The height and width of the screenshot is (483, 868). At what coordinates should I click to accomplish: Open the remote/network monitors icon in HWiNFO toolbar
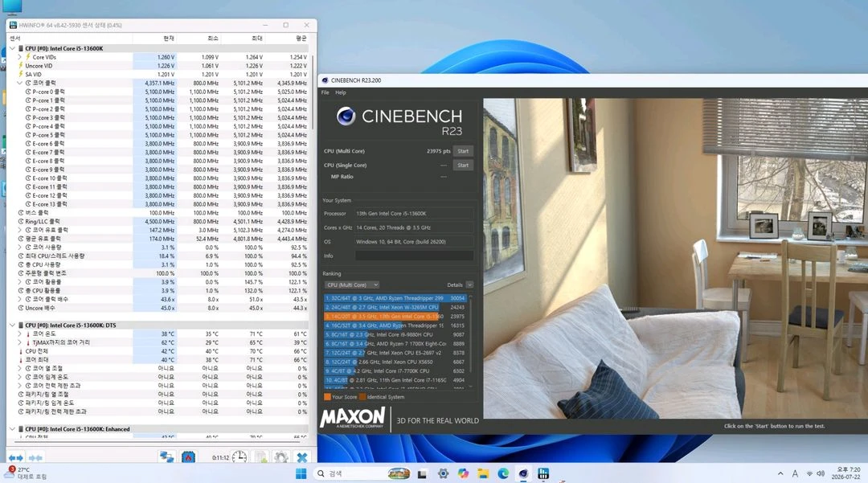[x=166, y=457]
